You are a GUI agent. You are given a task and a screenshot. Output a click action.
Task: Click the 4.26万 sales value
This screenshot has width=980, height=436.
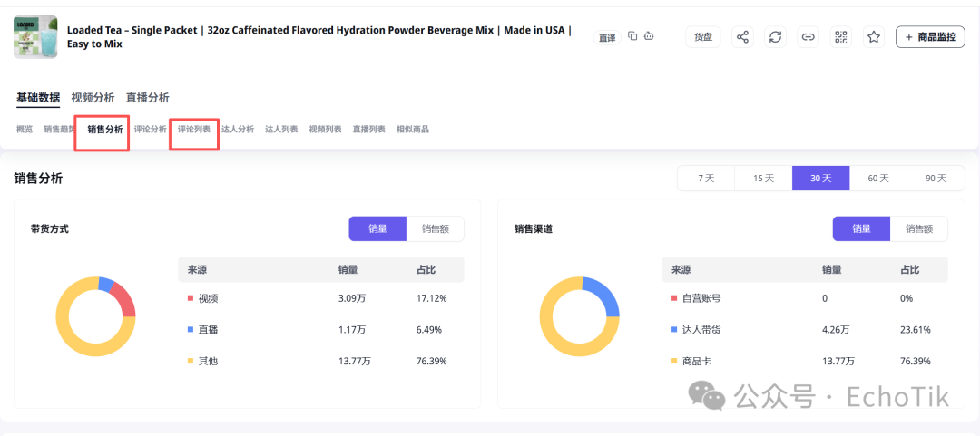pos(836,330)
